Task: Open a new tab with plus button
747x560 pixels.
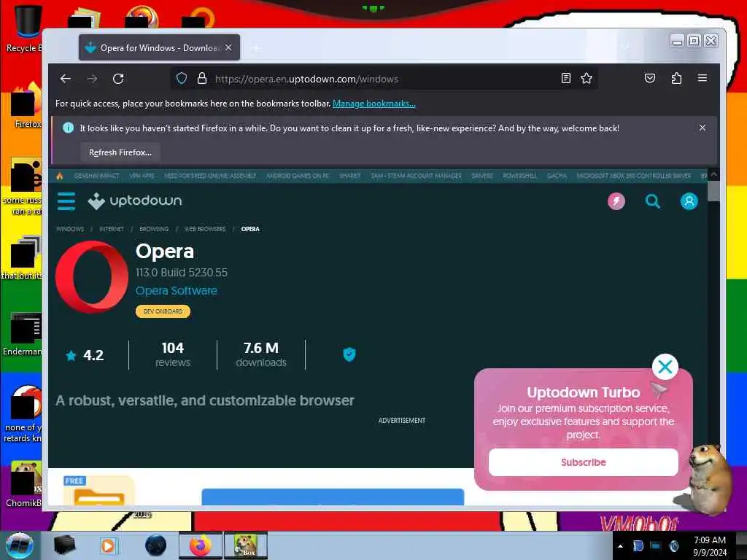Action: (256, 48)
